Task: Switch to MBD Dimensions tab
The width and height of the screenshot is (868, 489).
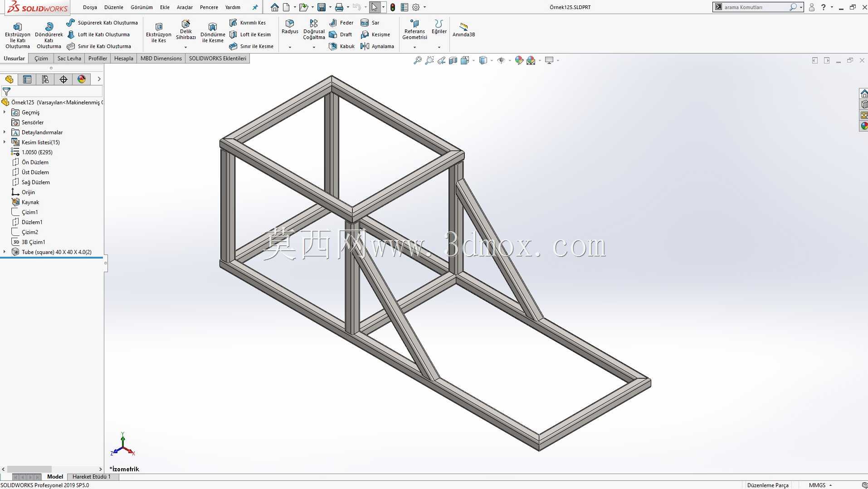Action: 161,59
